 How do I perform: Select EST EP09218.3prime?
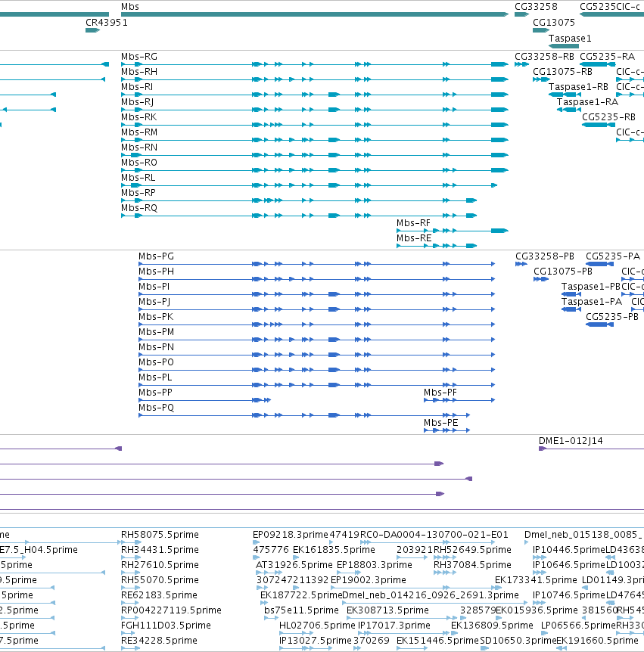291,534
